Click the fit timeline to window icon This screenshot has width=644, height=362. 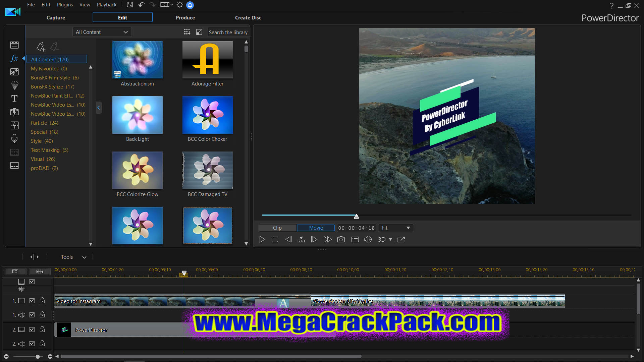[40, 271]
